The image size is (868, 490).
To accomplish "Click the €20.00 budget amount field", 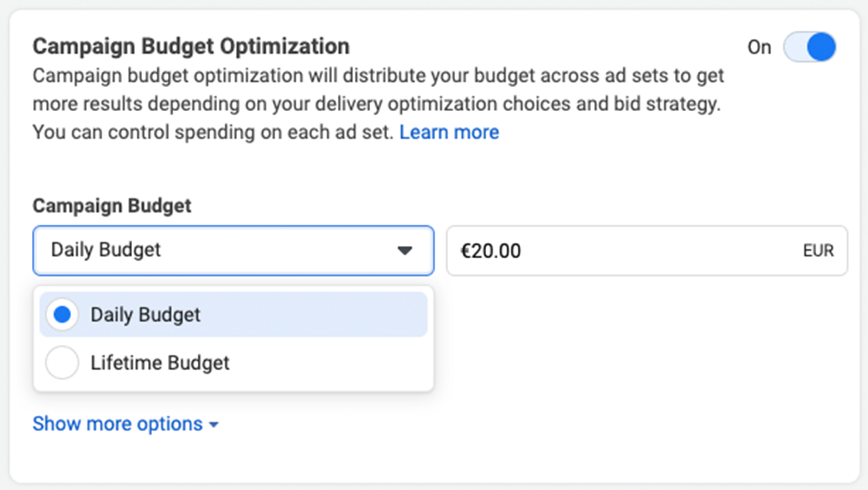I will pyautogui.click(x=627, y=251).
